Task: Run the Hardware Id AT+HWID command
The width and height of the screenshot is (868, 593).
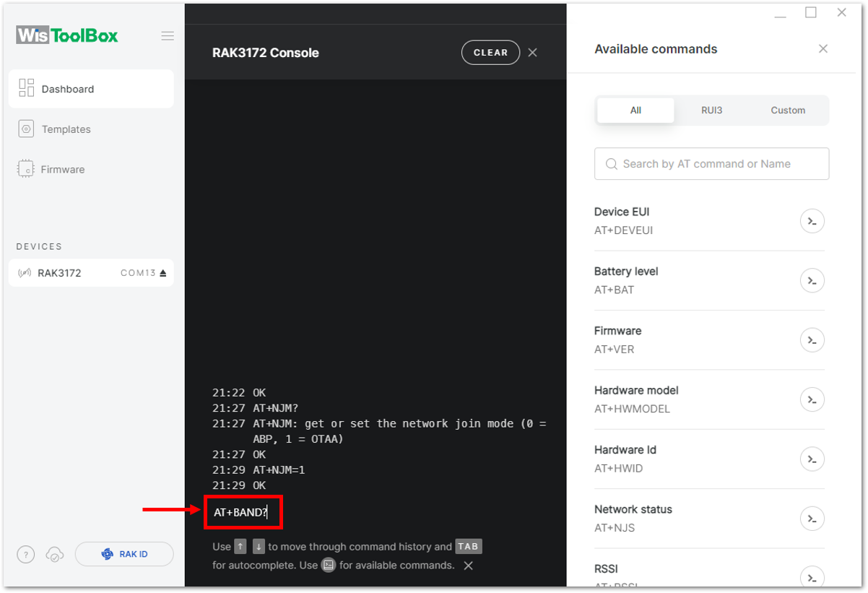Action: pyautogui.click(x=812, y=459)
